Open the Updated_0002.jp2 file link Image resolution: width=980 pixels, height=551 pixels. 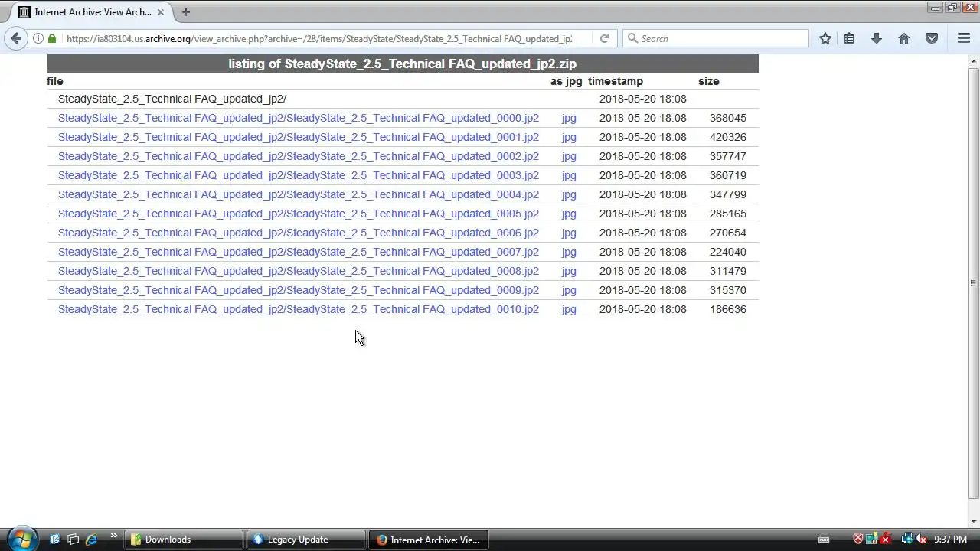[299, 156]
